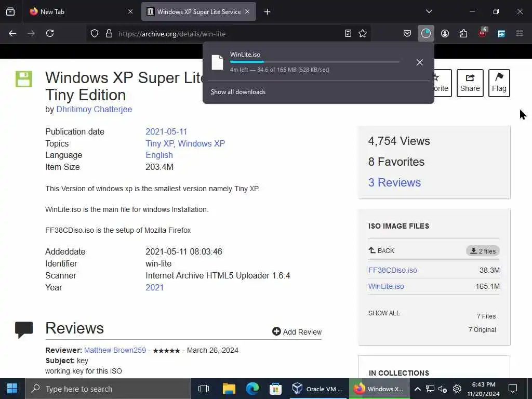
Task: Show hidden system tray icons
Action: coord(418,389)
